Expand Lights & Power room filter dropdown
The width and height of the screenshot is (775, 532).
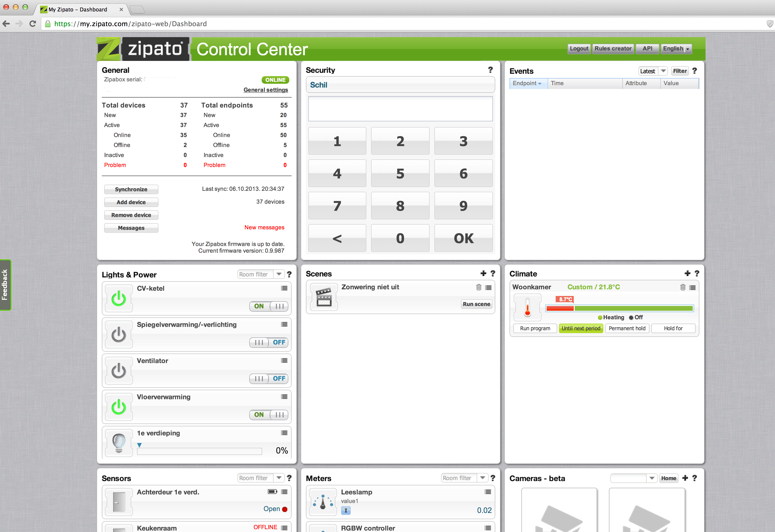click(x=279, y=274)
